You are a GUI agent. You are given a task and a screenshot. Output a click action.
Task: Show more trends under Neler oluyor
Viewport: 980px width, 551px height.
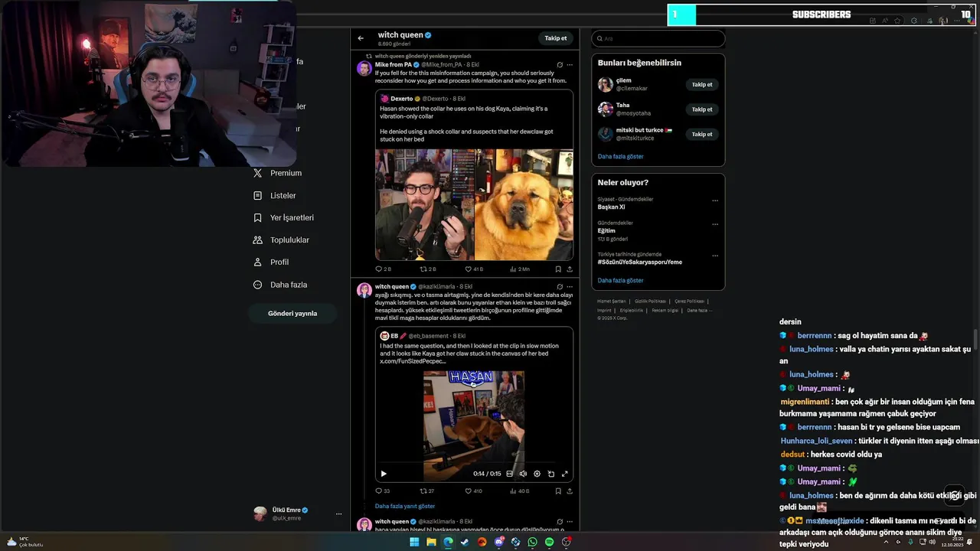620,280
